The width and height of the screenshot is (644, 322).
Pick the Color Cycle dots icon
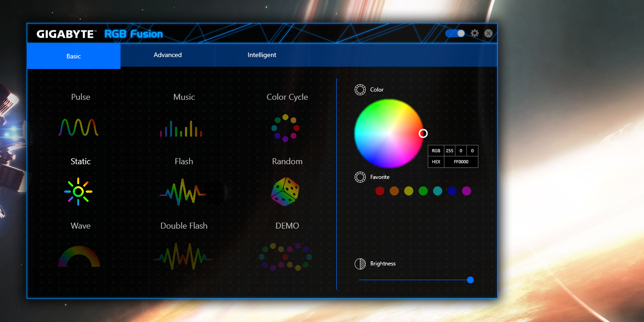[x=285, y=128]
